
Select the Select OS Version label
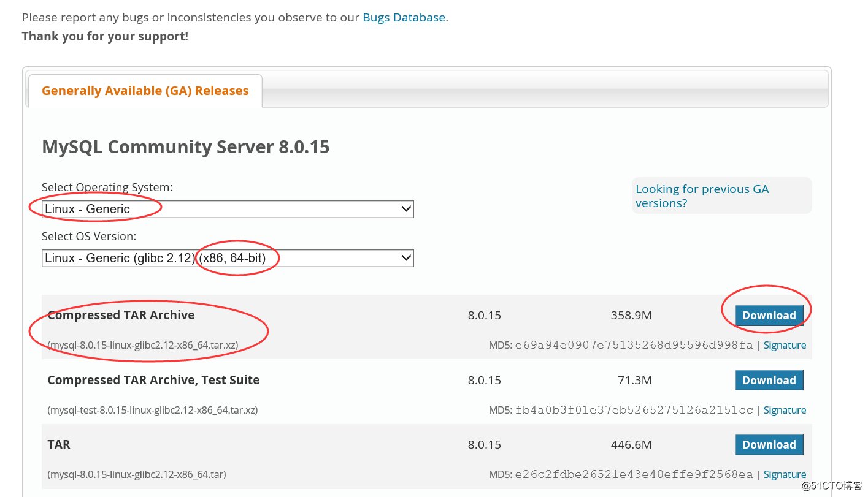pyautogui.click(x=89, y=236)
